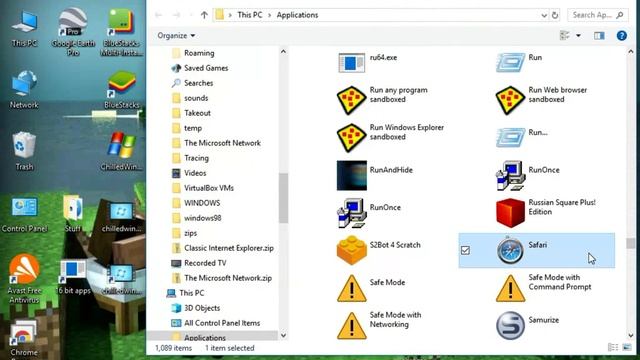Select the RunAndHide icon

pyautogui.click(x=351, y=176)
